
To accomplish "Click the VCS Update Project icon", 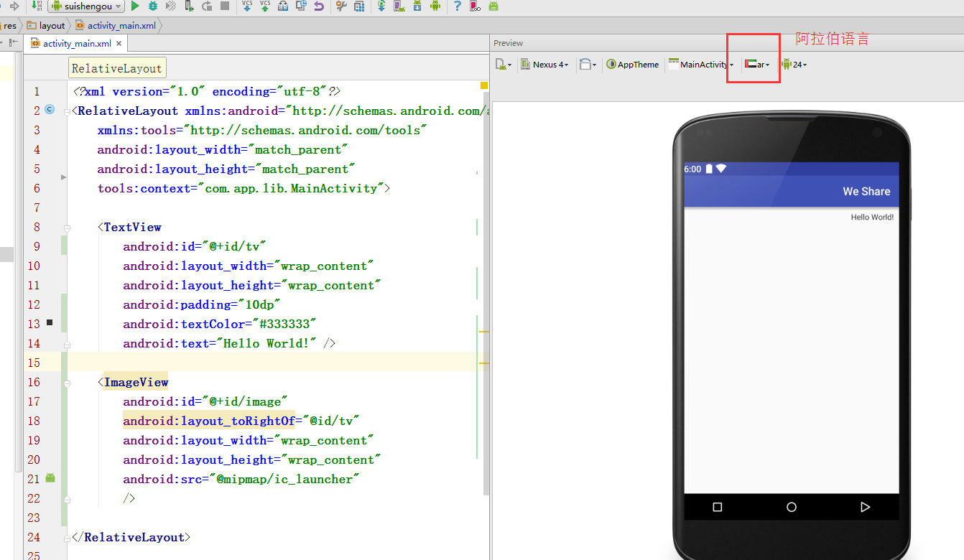I will coord(247,6).
